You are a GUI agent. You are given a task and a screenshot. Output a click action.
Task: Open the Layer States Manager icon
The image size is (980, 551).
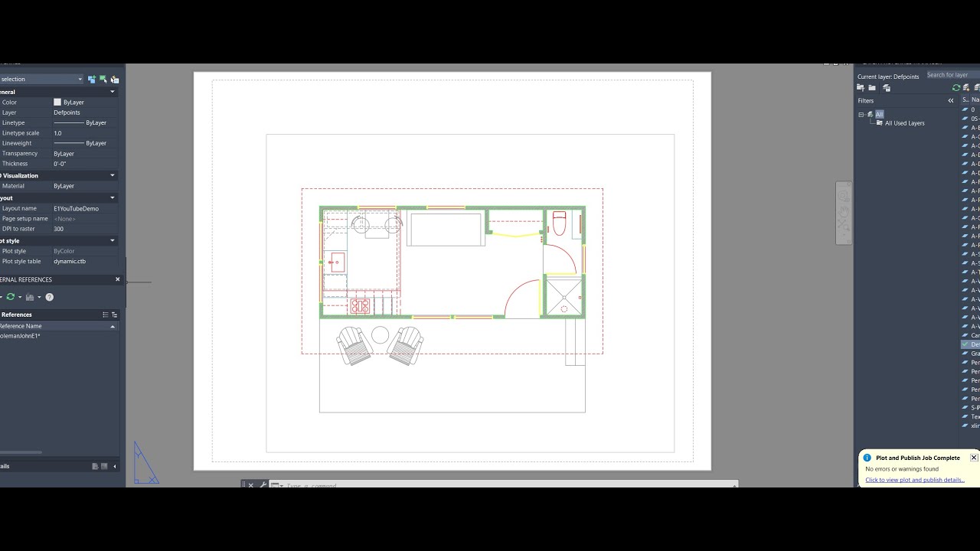tap(887, 88)
